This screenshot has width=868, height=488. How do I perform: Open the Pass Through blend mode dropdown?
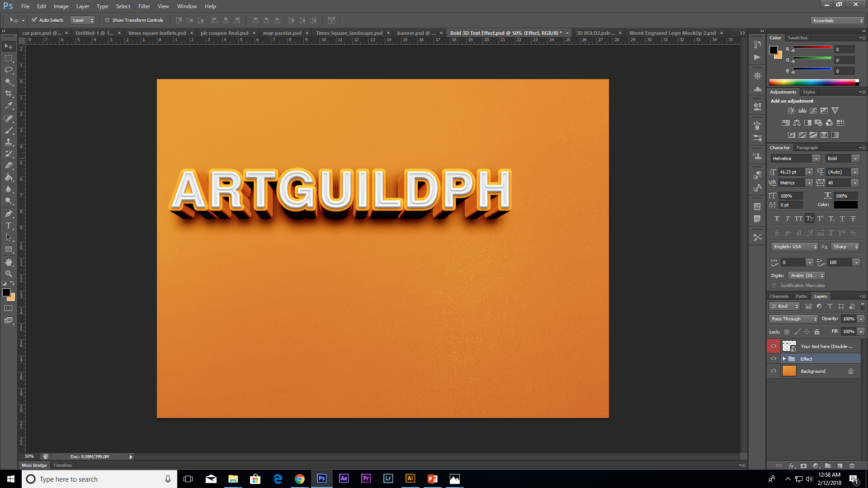point(794,319)
